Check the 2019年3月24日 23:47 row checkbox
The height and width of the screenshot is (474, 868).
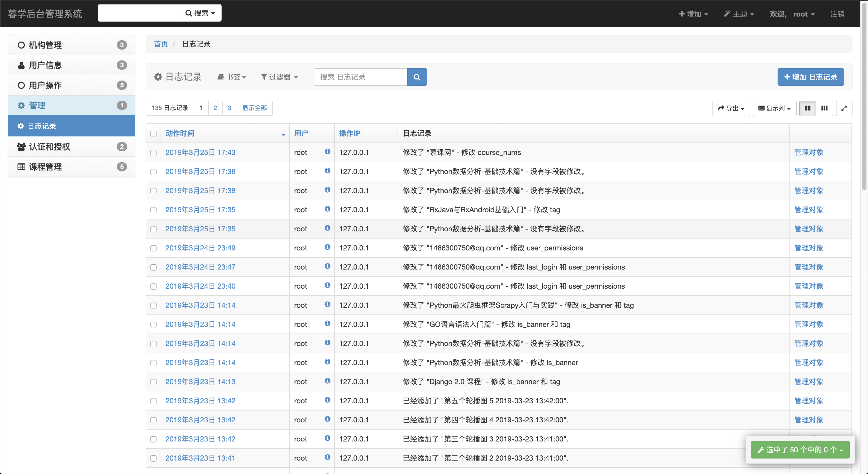pos(153,267)
